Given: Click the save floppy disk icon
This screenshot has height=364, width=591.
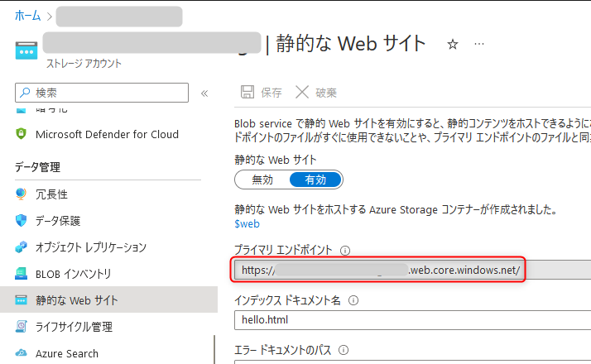Looking at the screenshot, I should coord(247,92).
